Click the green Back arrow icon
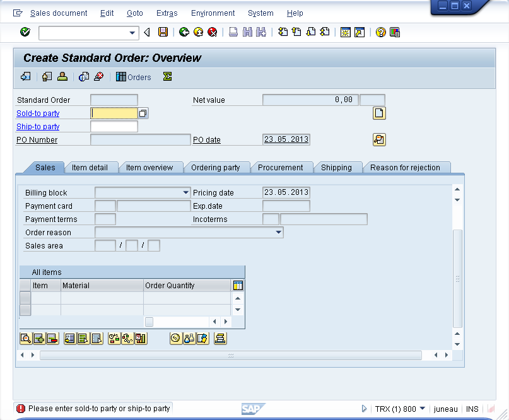 coord(184,32)
